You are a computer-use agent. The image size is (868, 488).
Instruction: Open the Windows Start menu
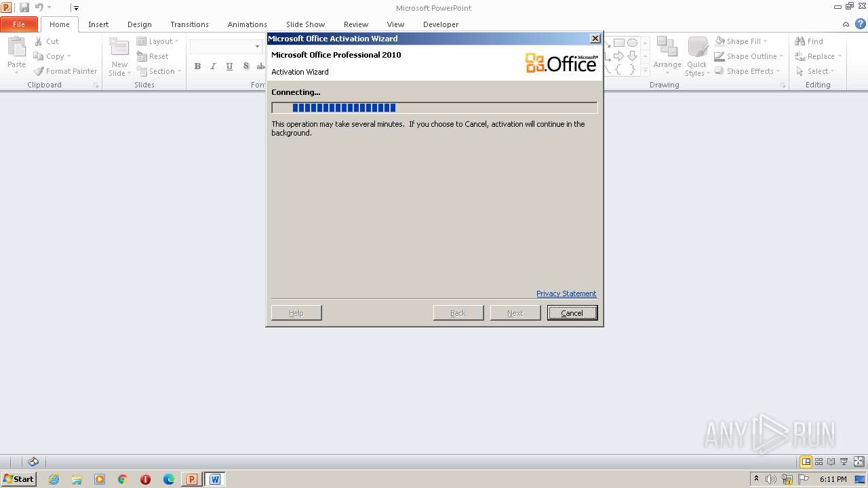pos(19,479)
